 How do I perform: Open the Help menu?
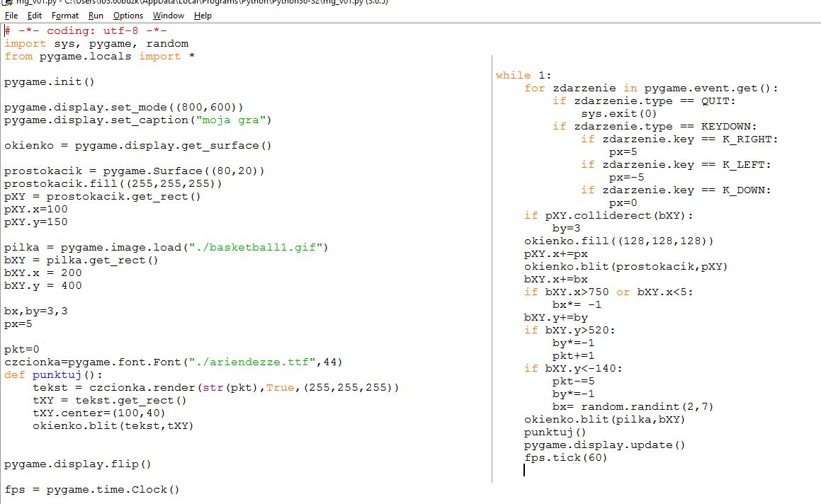(203, 16)
